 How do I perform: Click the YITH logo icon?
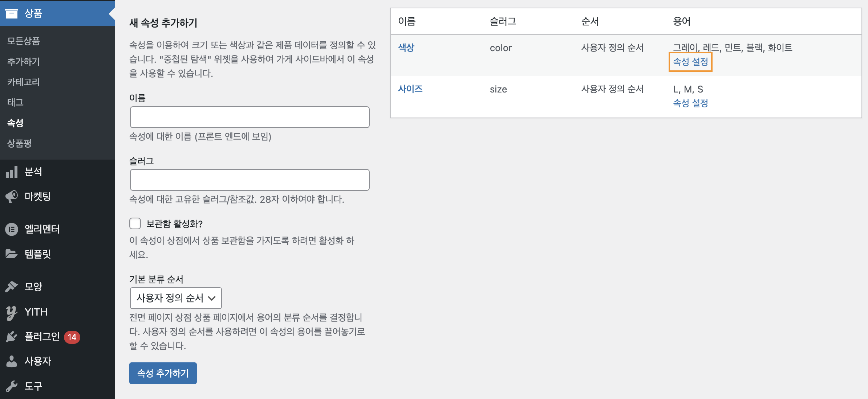(12, 312)
